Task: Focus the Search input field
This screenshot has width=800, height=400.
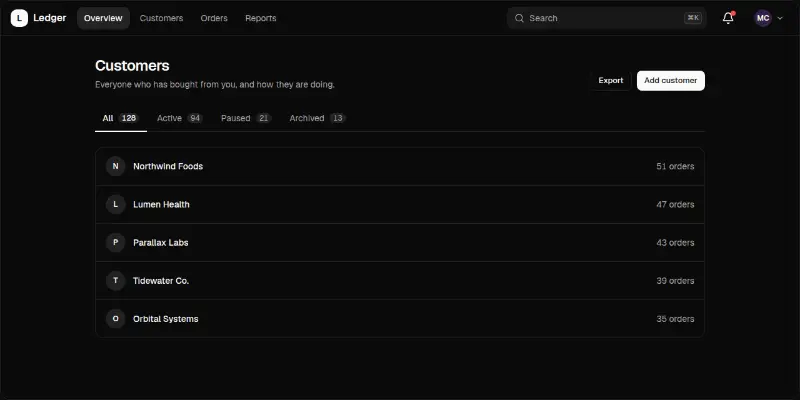Action: tap(606, 18)
